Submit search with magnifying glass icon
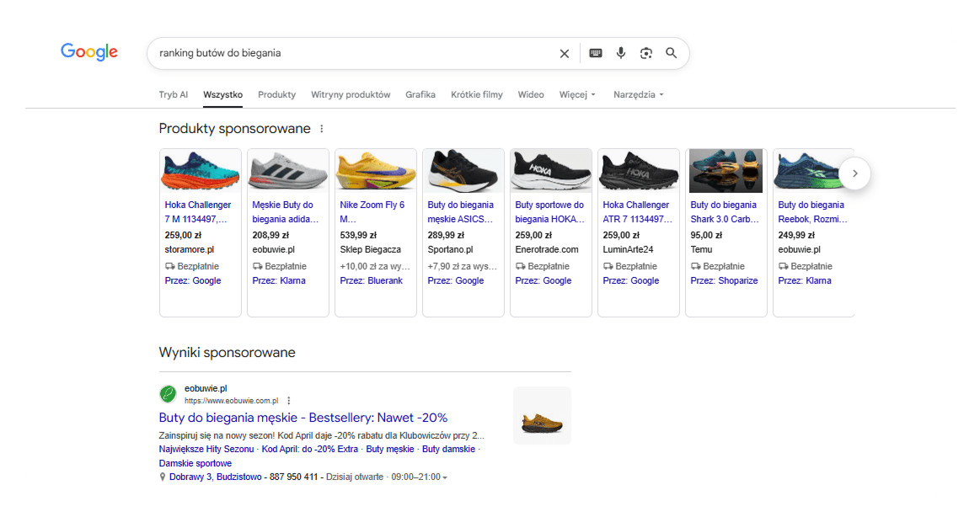 pos(672,53)
